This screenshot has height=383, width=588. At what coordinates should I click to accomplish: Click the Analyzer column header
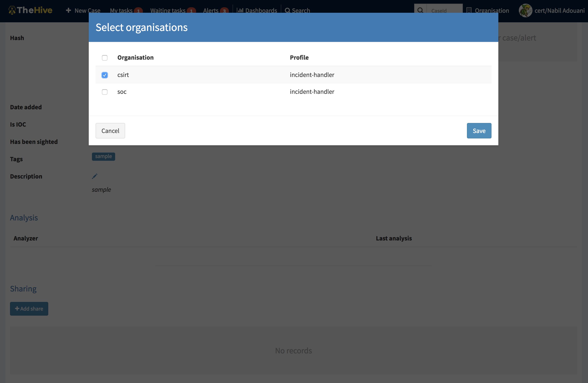click(x=26, y=238)
